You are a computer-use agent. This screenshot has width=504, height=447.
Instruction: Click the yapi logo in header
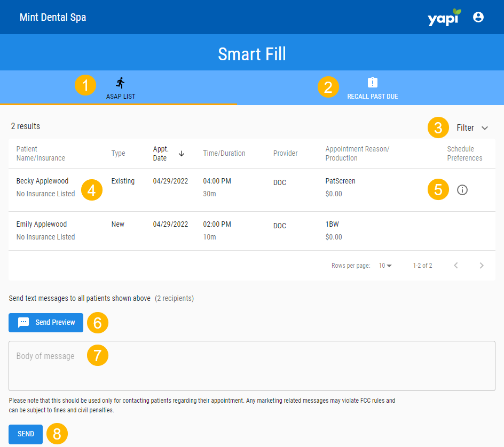click(x=444, y=17)
